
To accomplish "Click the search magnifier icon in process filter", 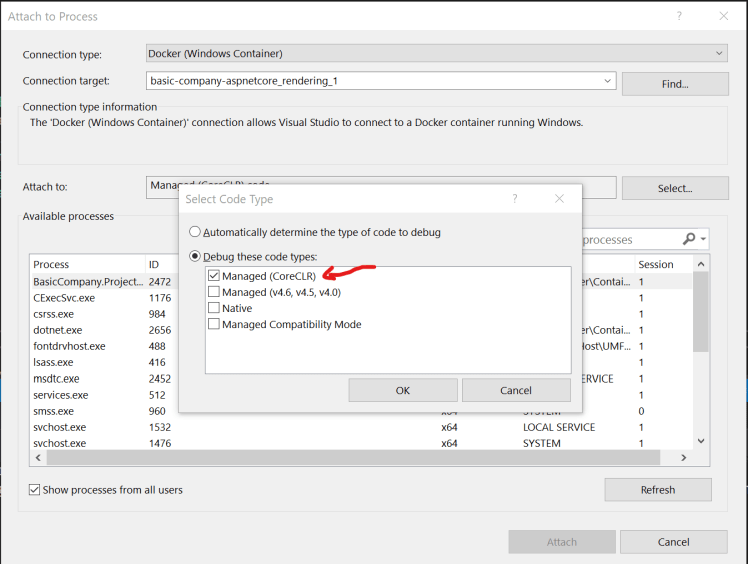I will (688, 240).
